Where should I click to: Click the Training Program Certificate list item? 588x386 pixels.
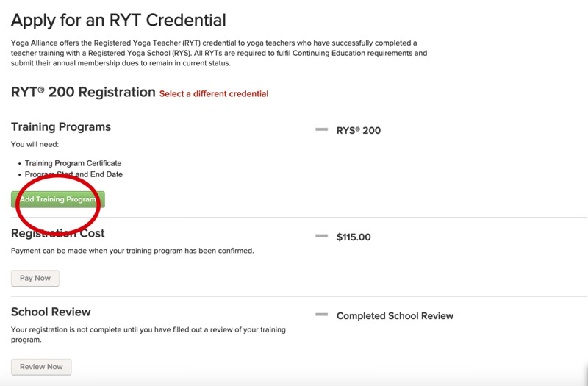pos(73,163)
